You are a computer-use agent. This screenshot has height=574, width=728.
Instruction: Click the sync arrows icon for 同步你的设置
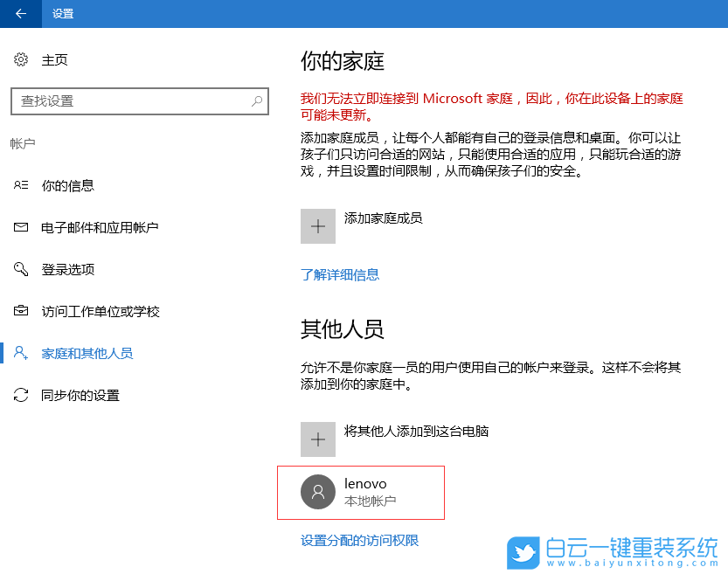tap(21, 395)
